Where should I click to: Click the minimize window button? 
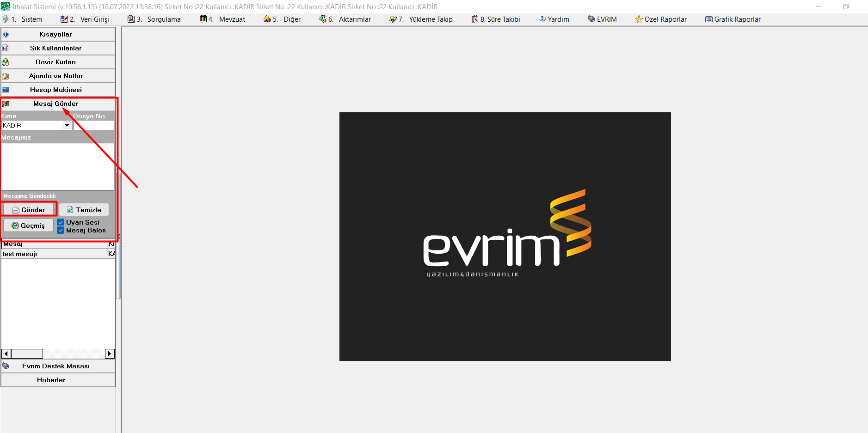(x=819, y=6)
